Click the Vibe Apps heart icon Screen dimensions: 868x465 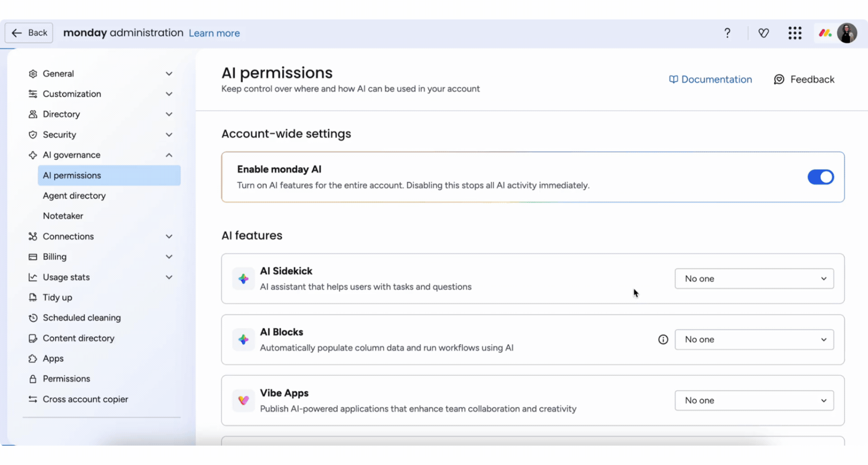point(243,400)
